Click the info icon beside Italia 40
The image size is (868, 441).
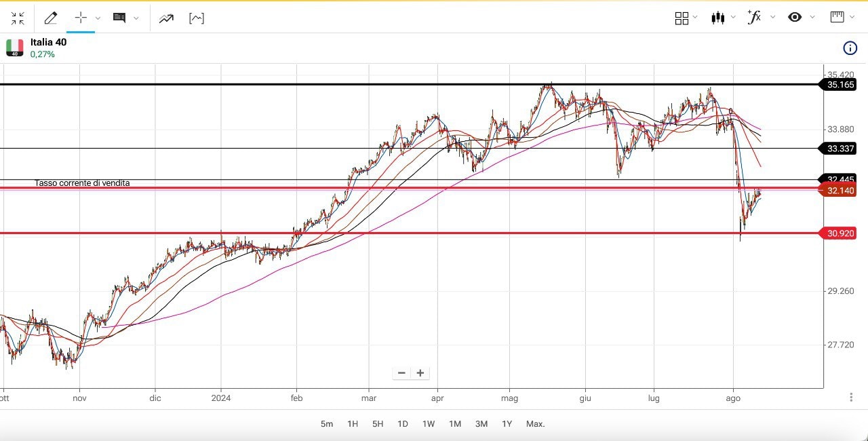tap(850, 47)
